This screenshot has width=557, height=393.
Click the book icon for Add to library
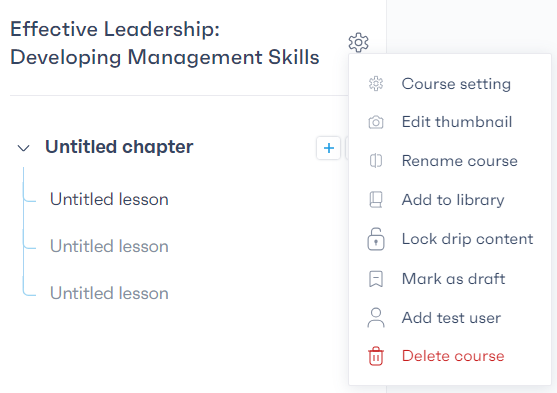point(376,200)
